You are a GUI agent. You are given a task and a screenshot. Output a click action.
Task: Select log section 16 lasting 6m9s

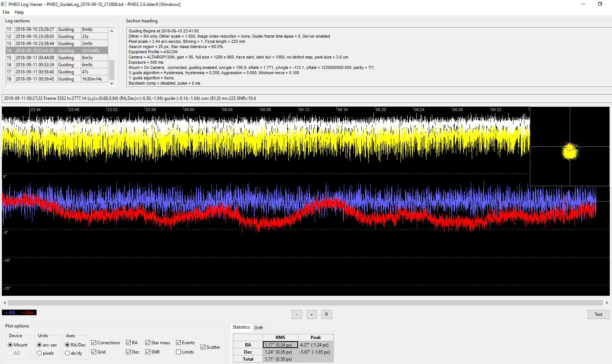[x=57, y=65]
